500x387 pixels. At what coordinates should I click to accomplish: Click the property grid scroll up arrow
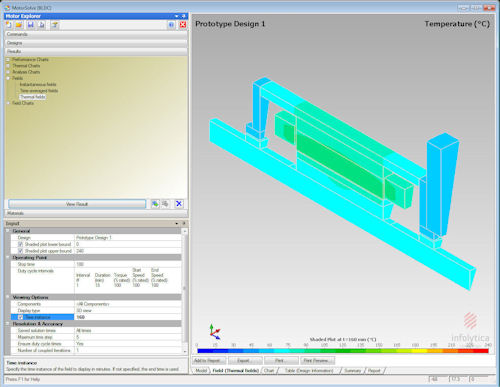pyautogui.click(x=185, y=231)
